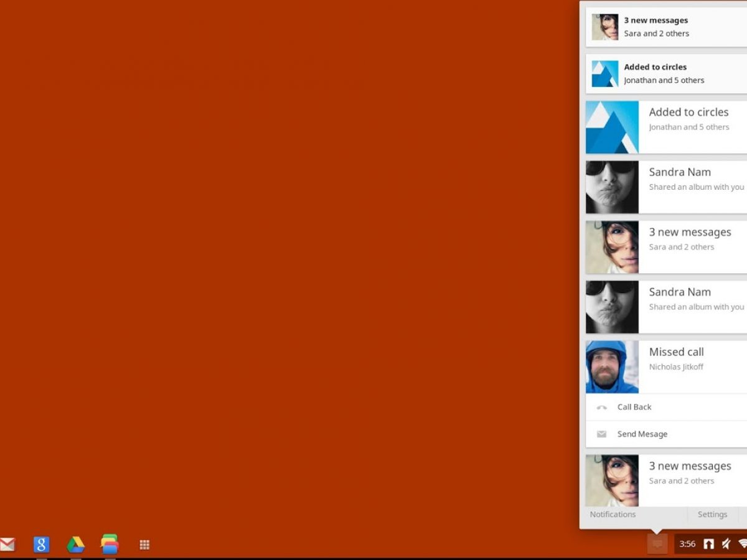Click the multicolored stacked windows app icon
747x560 pixels.
click(x=110, y=544)
